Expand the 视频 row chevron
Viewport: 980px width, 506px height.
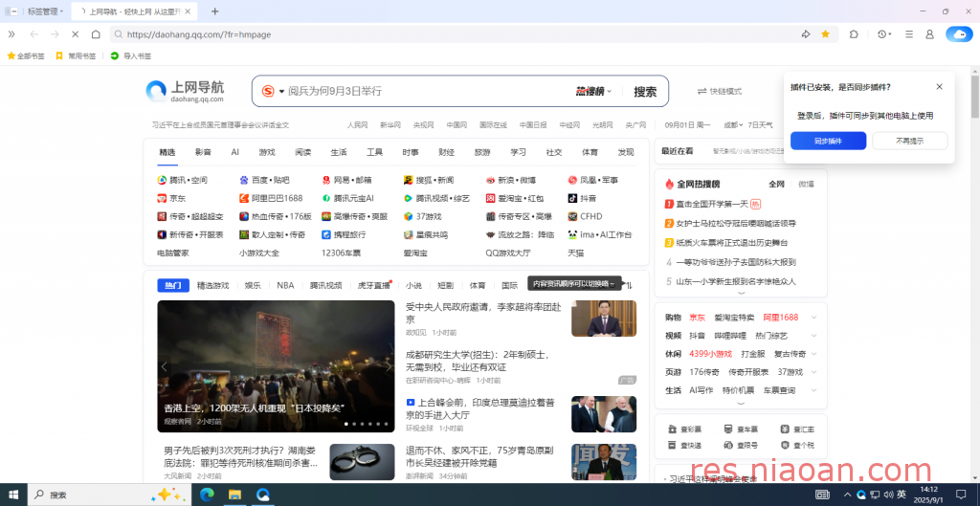pos(813,336)
